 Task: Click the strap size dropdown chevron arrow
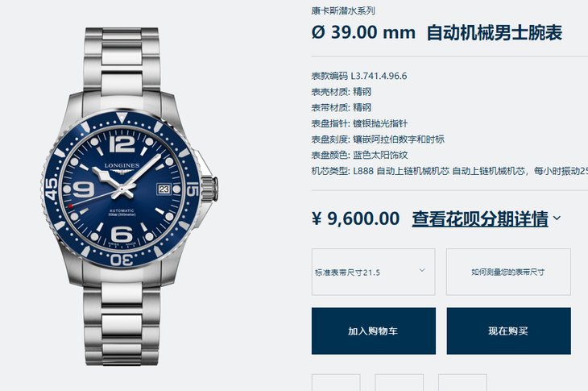[x=422, y=270]
